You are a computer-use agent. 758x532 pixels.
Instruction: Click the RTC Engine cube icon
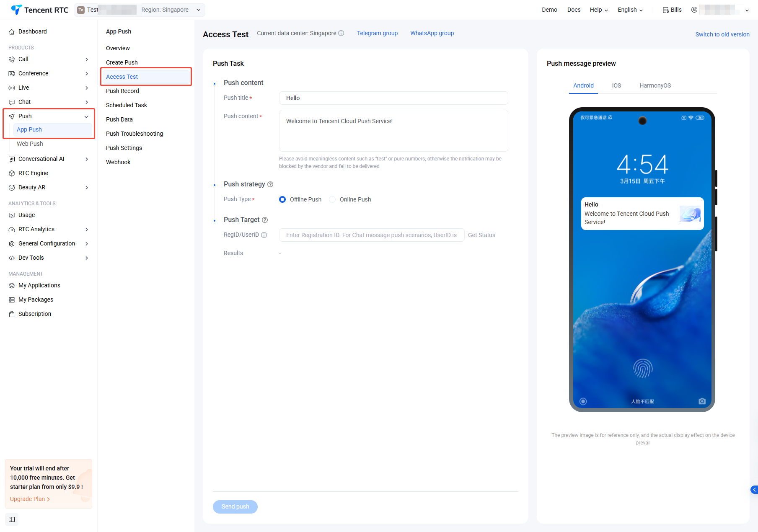pyautogui.click(x=12, y=173)
